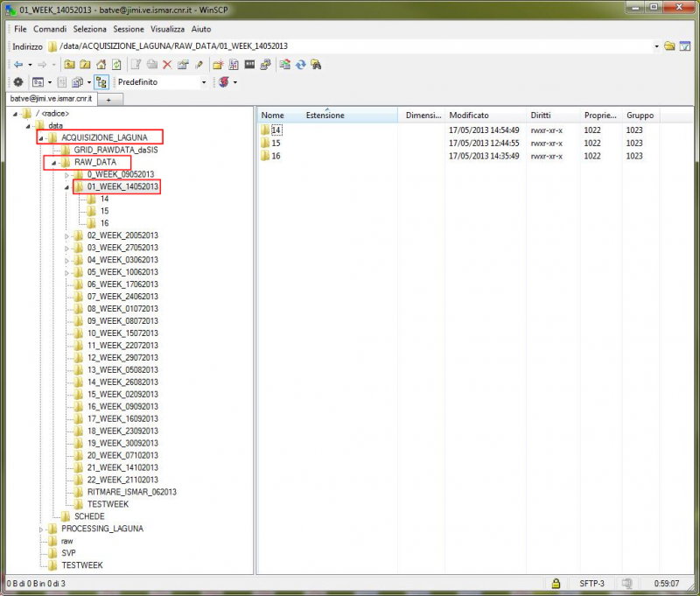Go to the root directory icon

[85, 65]
